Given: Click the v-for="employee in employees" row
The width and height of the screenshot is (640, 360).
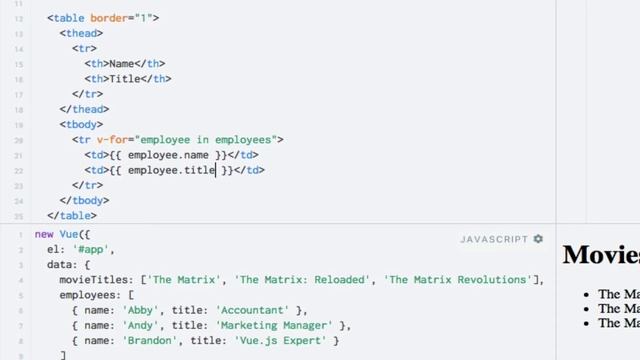Looking at the screenshot, I should (178, 140).
